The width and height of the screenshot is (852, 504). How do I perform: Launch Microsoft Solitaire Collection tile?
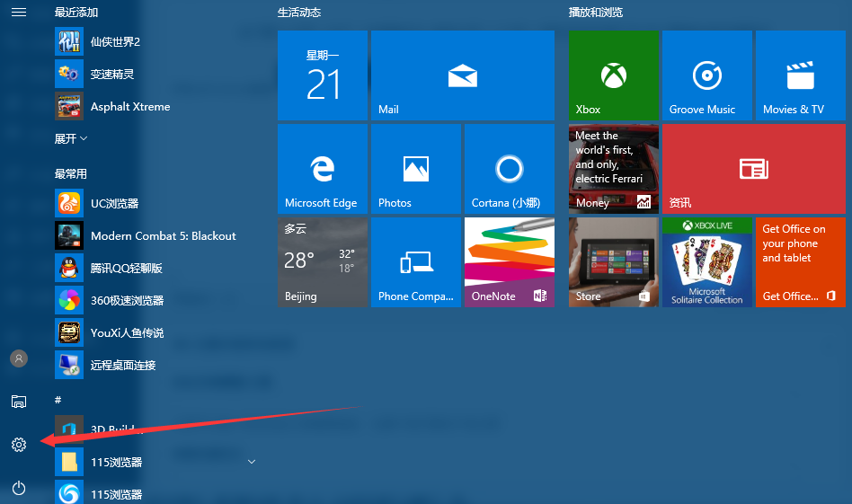[x=707, y=262]
